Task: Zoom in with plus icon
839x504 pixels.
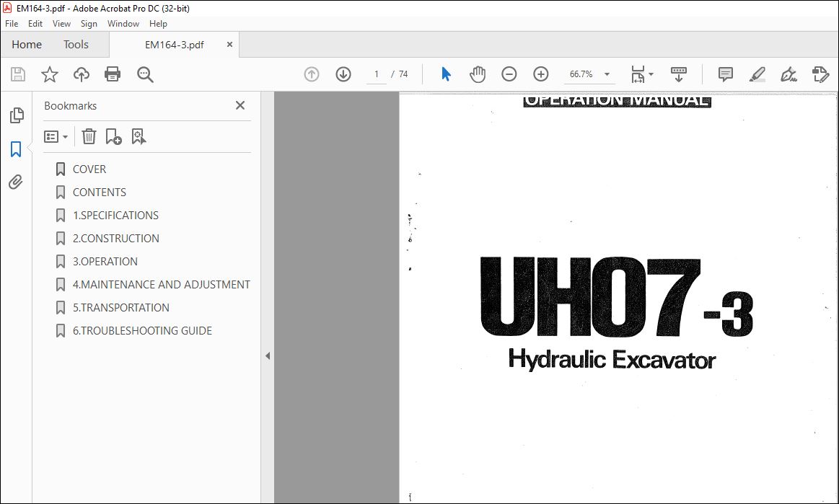Action: (541, 74)
